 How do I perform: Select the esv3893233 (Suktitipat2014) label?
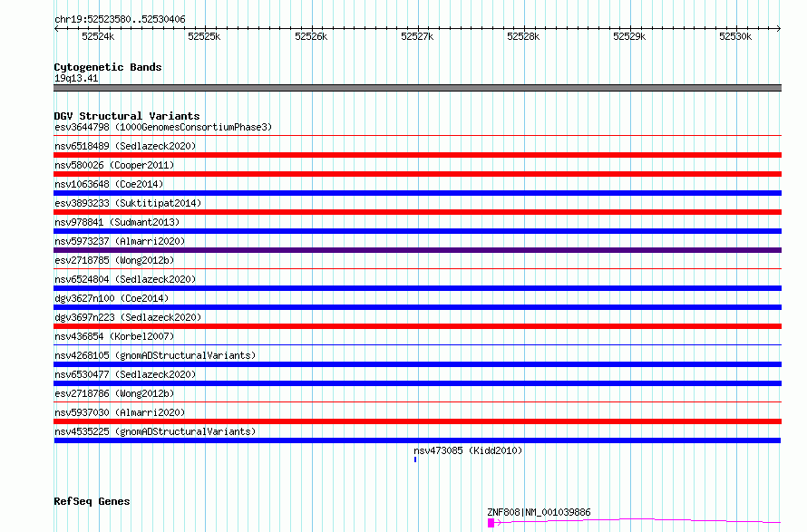[128, 203]
